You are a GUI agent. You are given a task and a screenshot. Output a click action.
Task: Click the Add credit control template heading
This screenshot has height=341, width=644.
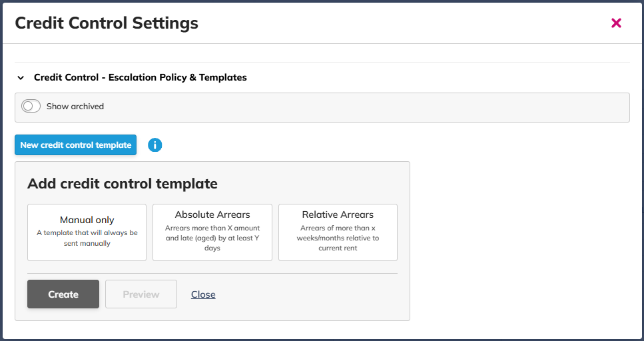123,184
